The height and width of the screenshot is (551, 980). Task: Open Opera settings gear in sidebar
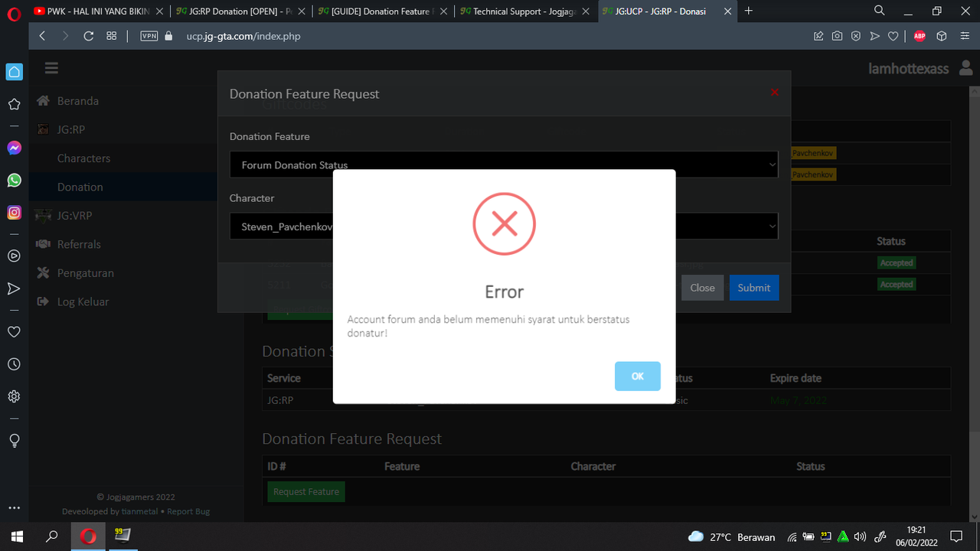(14, 396)
